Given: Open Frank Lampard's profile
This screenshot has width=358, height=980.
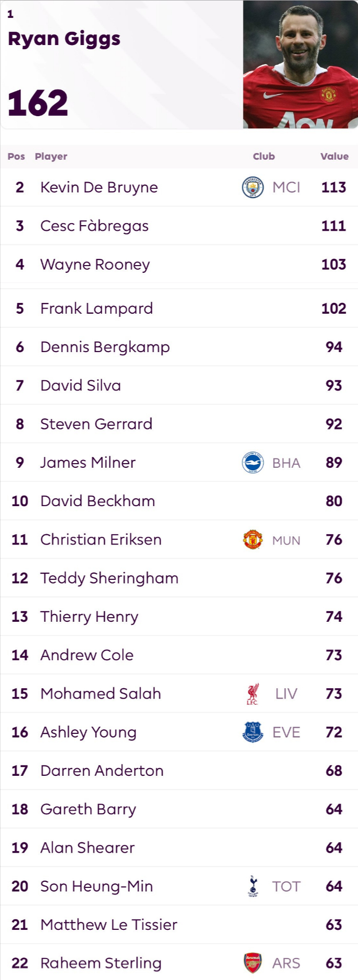Looking at the screenshot, I should pos(97,309).
